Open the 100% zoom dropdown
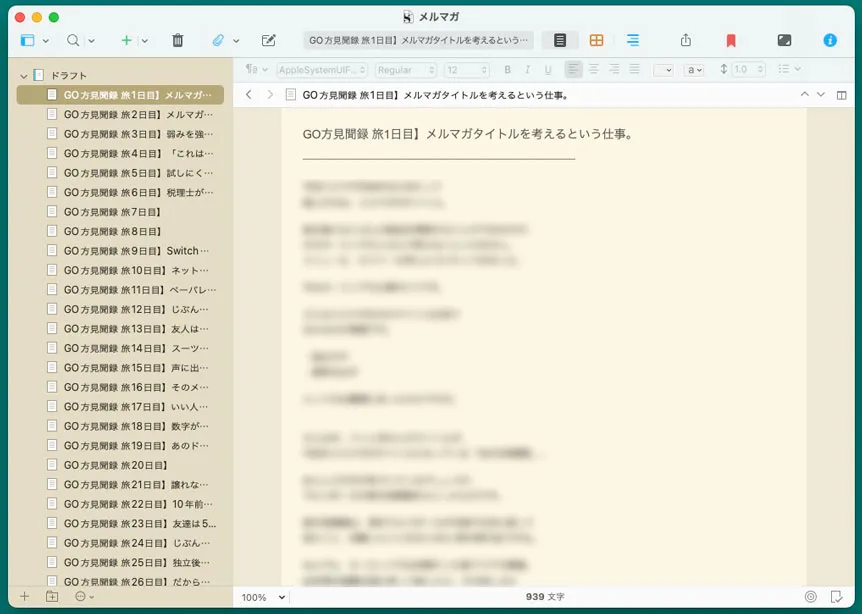 264,597
